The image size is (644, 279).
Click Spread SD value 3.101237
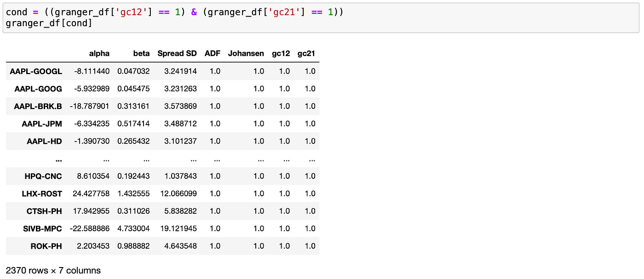pos(180,141)
